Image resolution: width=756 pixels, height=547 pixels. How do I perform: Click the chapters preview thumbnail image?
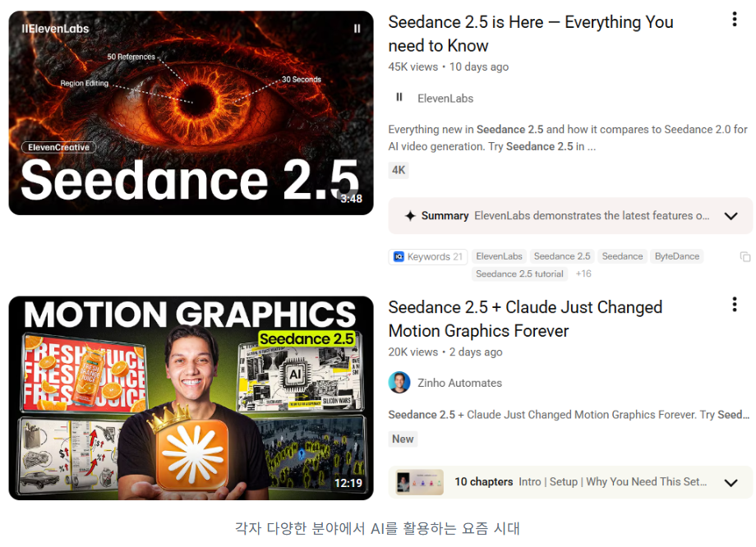pyautogui.click(x=419, y=482)
